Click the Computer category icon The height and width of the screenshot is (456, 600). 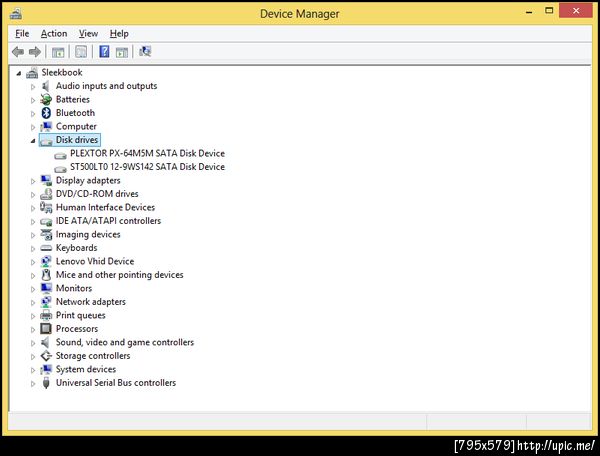[46, 126]
